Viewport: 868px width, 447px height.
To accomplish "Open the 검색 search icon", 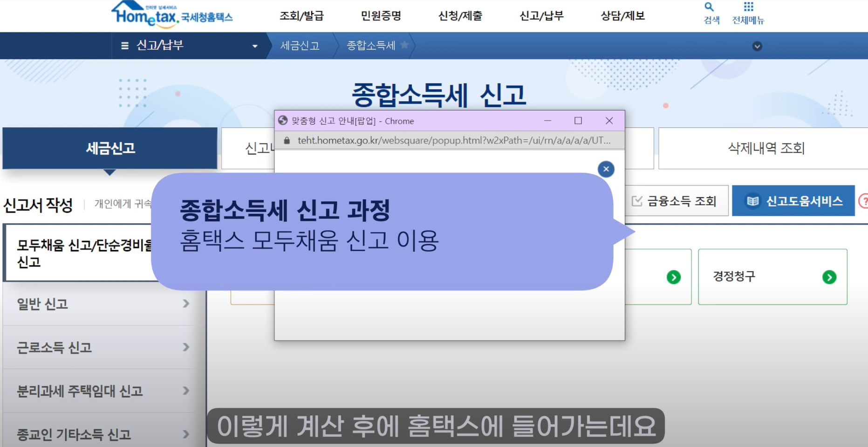I will click(x=709, y=7).
